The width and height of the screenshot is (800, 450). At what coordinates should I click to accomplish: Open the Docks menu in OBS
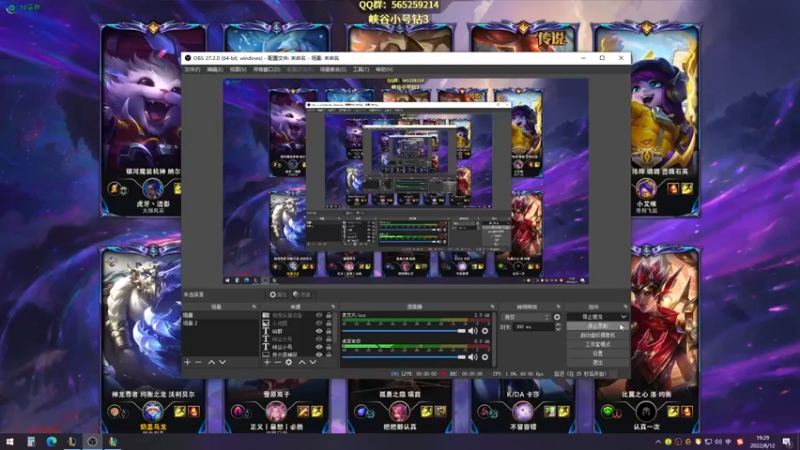click(x=267, y=69)
